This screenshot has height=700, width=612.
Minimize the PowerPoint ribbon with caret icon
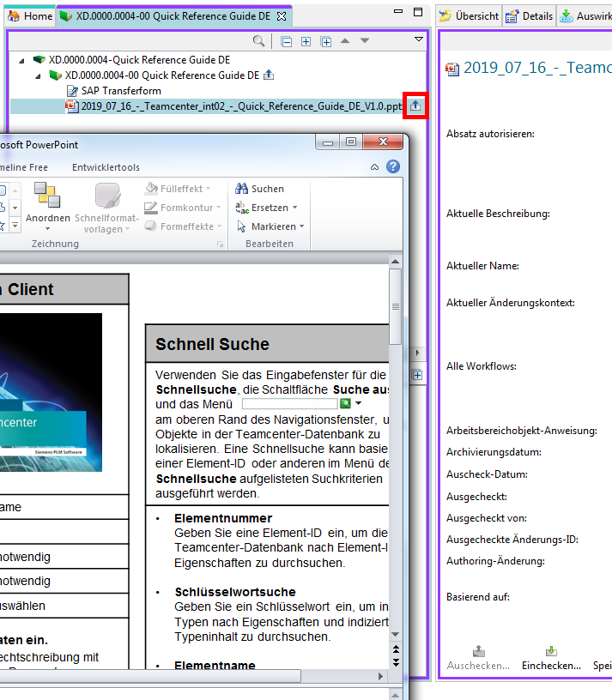coord(375,167)
